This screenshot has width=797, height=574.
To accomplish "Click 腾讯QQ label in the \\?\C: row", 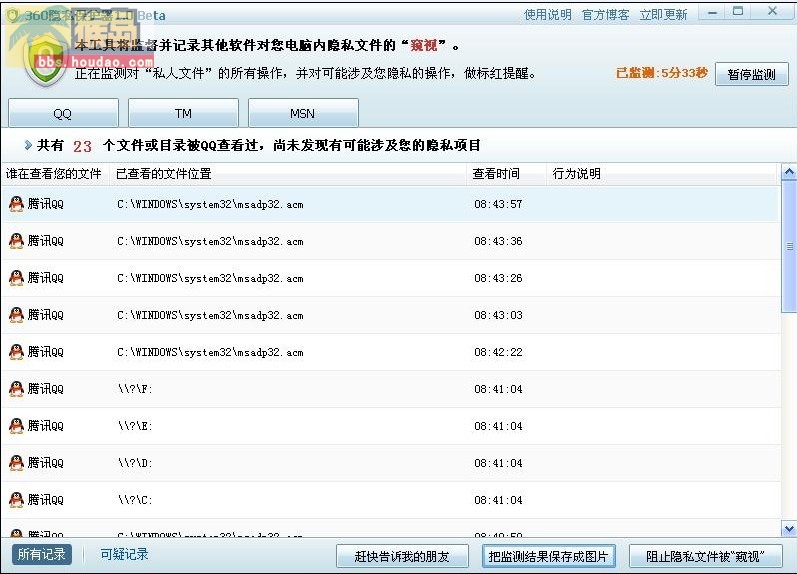I will click(x=46, y=500).
